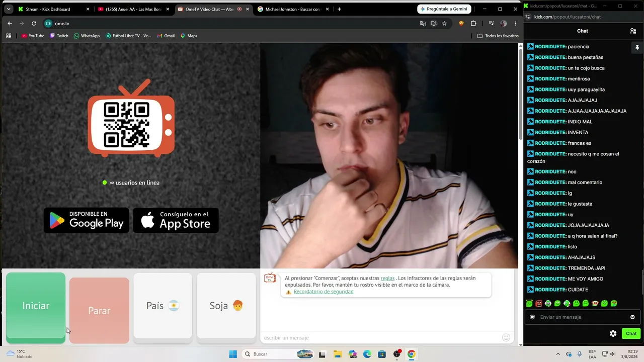Switch to the Michael Johnston Google tab

(x=293, y=9)
